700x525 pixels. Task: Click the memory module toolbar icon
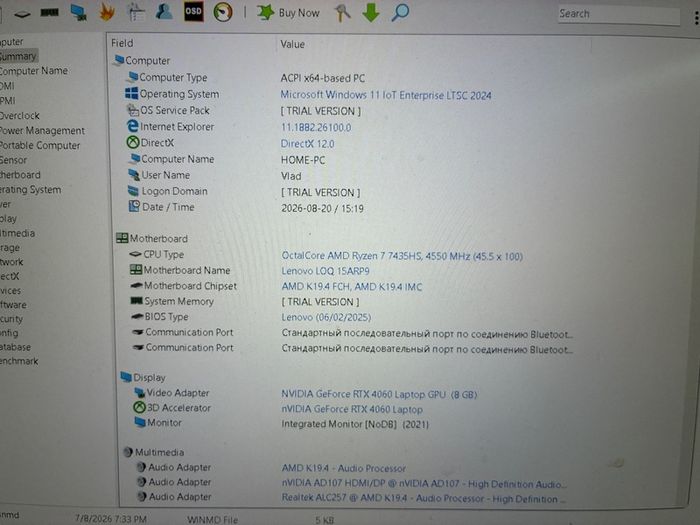point(50,12)
